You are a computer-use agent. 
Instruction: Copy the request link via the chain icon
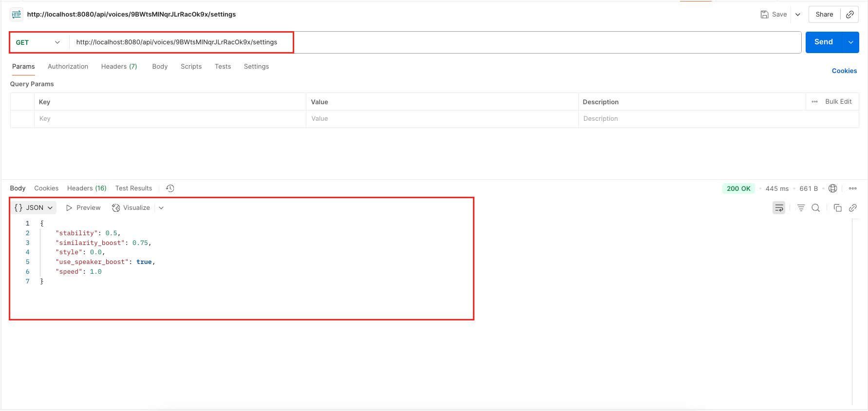point(849,15)
